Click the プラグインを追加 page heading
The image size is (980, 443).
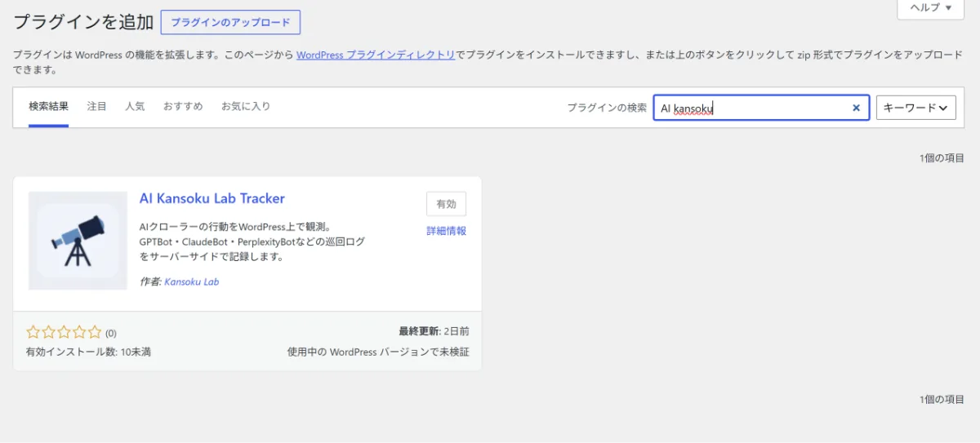coord(83,23)
